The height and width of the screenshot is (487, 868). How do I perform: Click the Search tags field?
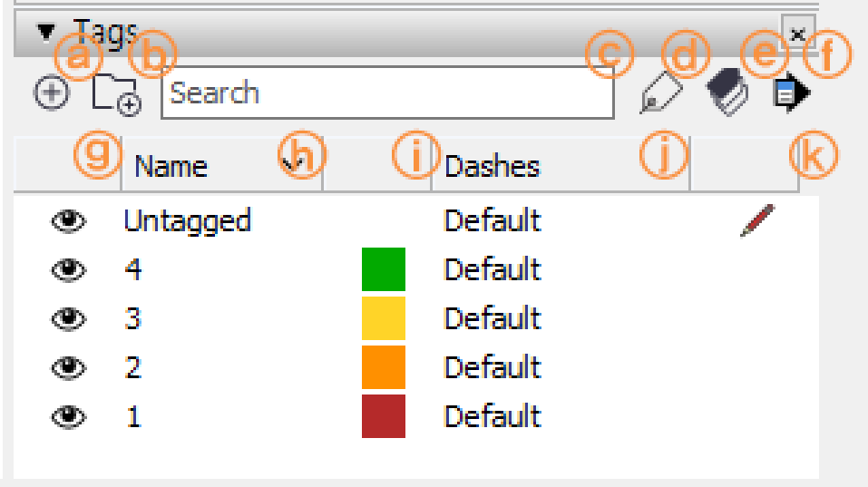[x=387, y=93]
